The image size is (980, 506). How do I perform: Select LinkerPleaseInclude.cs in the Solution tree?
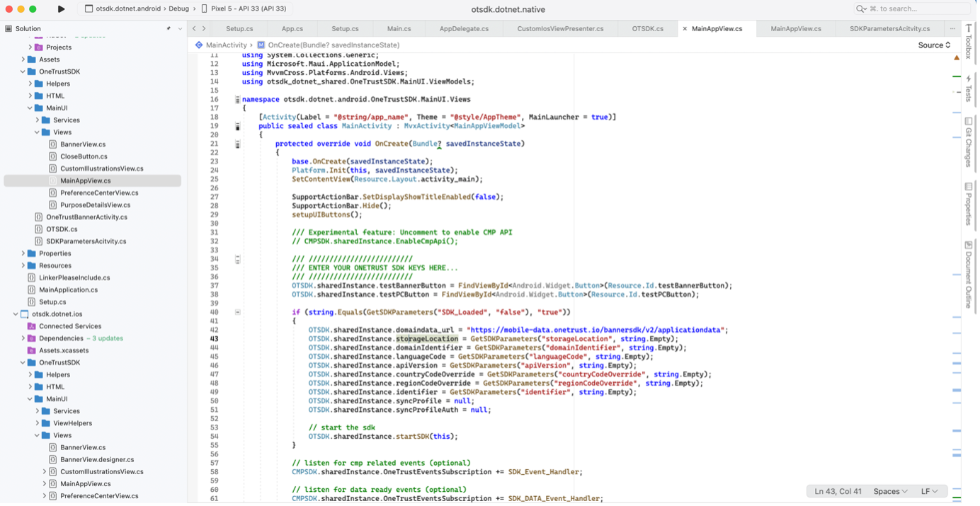coord(74,278)
